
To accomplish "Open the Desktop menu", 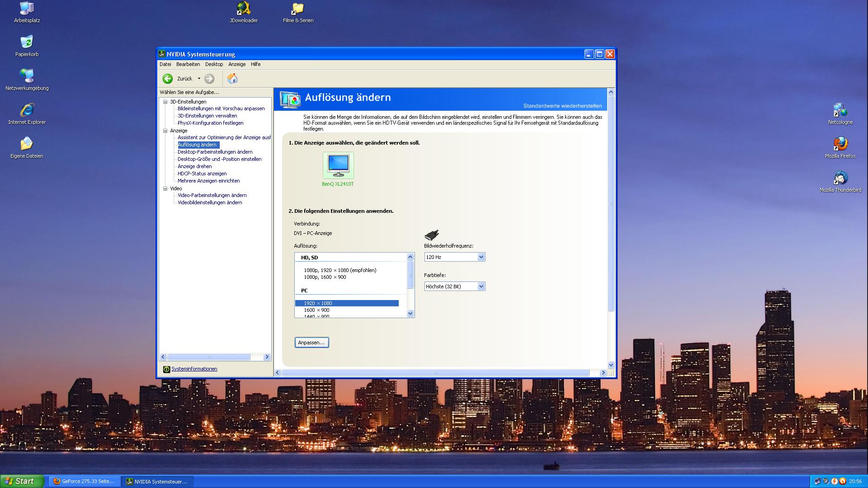I will coord(214,64).
